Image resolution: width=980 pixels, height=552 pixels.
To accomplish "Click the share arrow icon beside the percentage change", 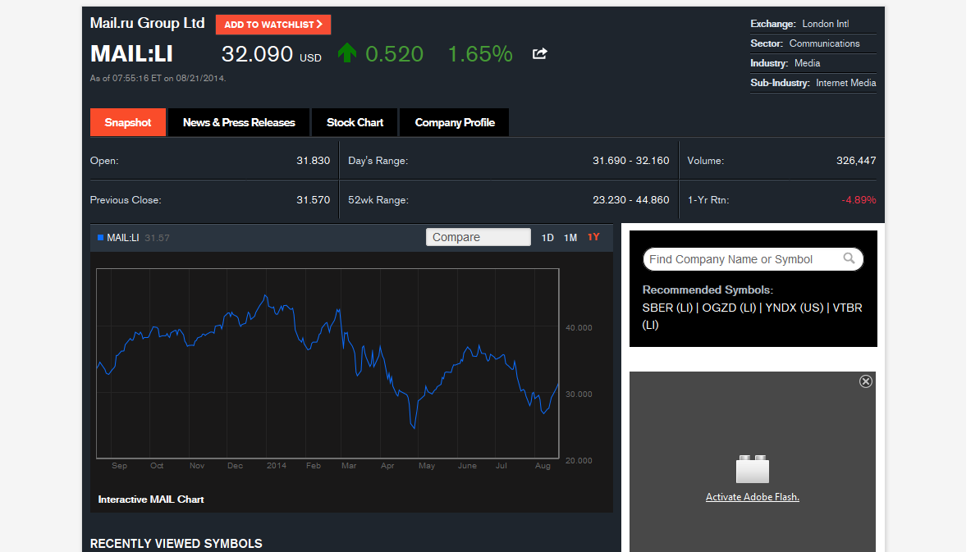I will click(x=540, y=53).
